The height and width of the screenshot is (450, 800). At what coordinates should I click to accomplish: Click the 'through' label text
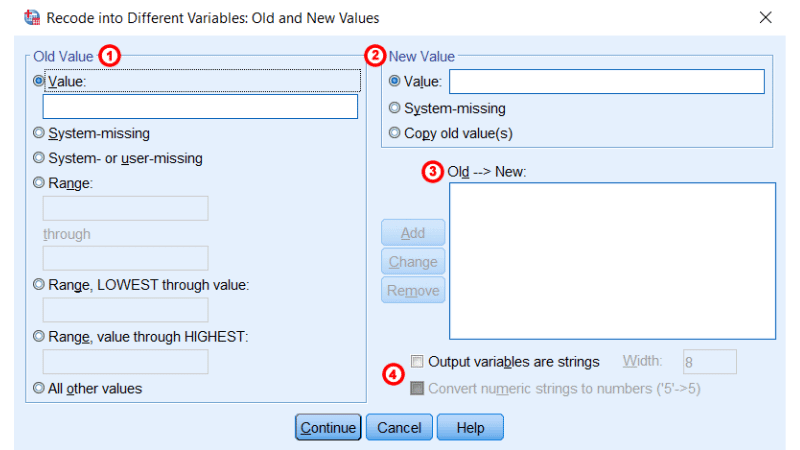tap(67, 234)
